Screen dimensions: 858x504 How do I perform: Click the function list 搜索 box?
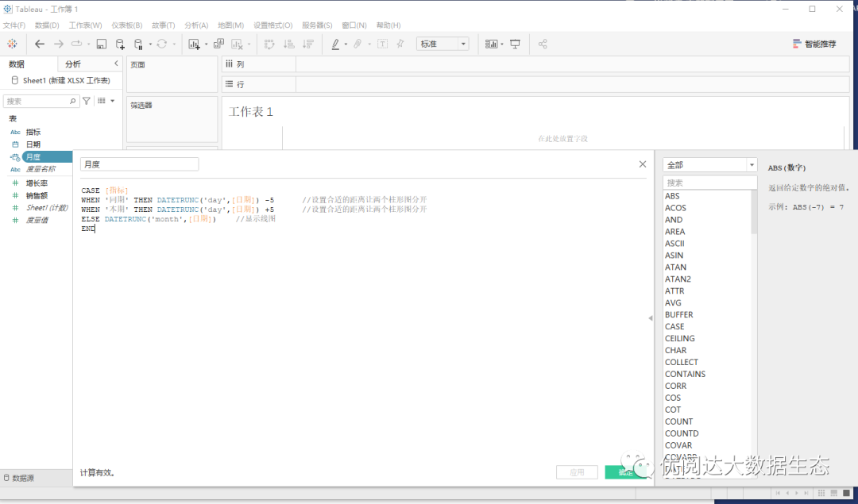click(x=709, y=183)
